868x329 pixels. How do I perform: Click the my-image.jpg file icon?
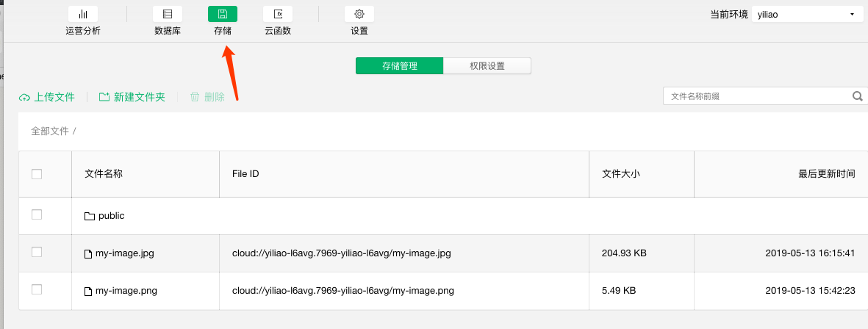coord(87,254)
